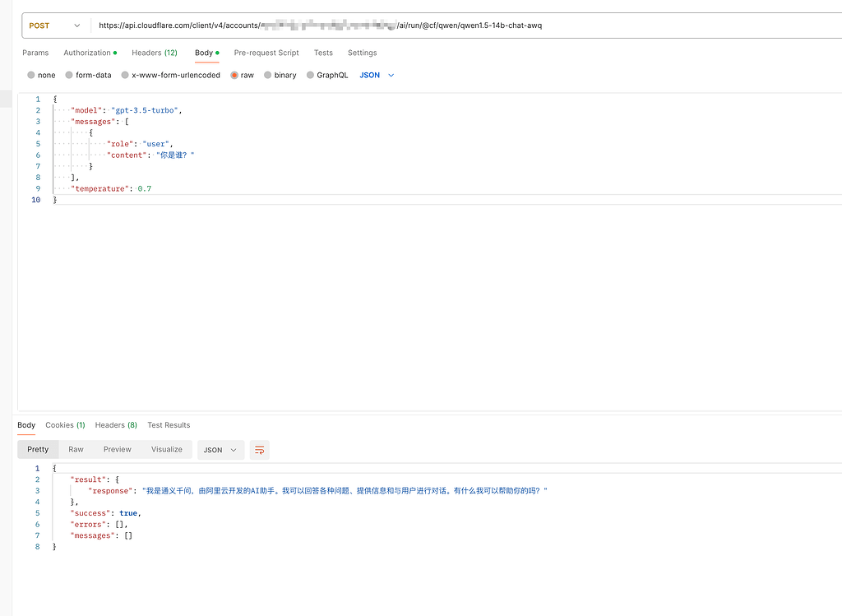This screenshot has height=616, width=842.
Task: Open the Authorization tab
Action: click(x=90, y=53)
